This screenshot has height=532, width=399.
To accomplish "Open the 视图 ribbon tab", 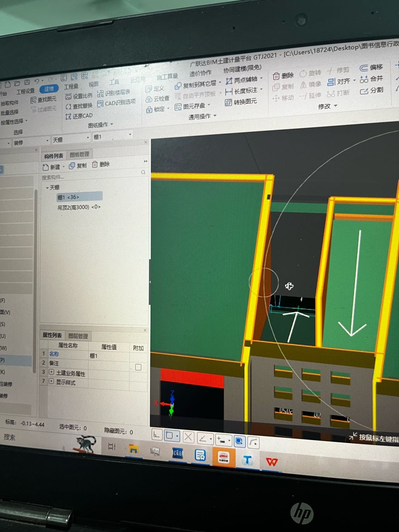I will click(x=93, y=84).
